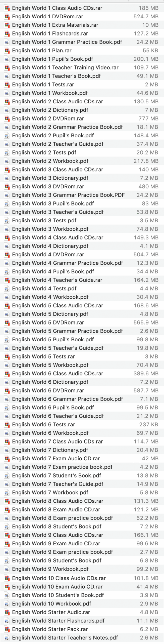This screenshot has width=164, height=644.
Task: Click the archive icon for English World 1 Teacher Training Video.rar
Action: [x=7, y=68]
